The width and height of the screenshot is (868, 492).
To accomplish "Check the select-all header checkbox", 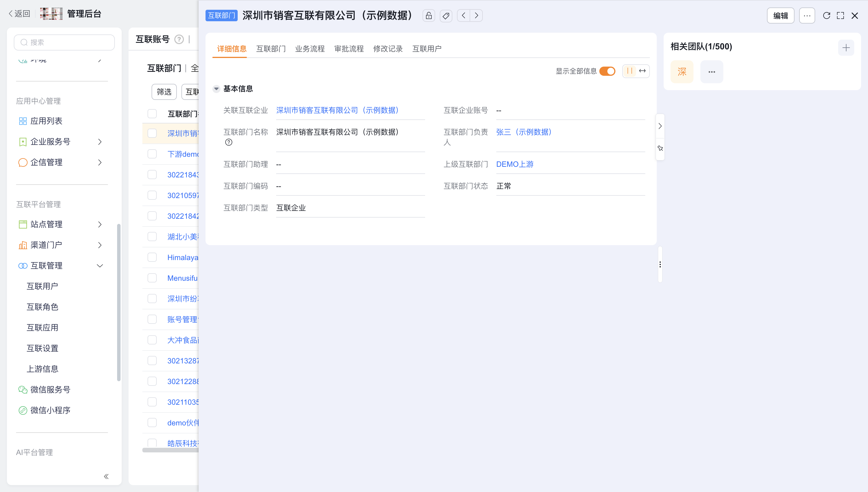I will (x=152, y=114).
